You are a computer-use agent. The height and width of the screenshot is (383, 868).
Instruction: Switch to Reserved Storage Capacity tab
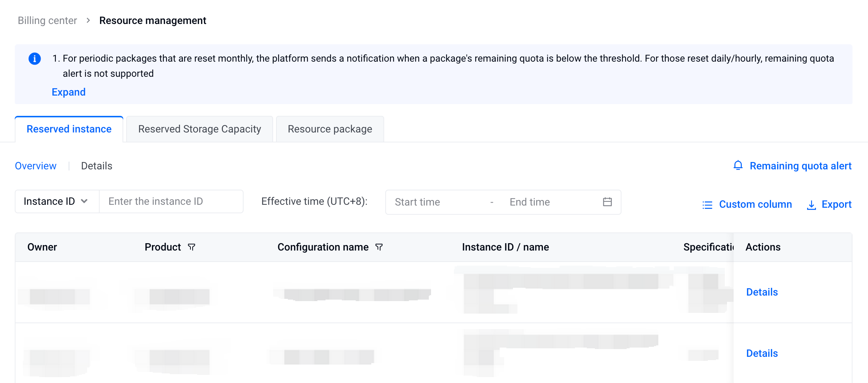[x=200, y=129]
